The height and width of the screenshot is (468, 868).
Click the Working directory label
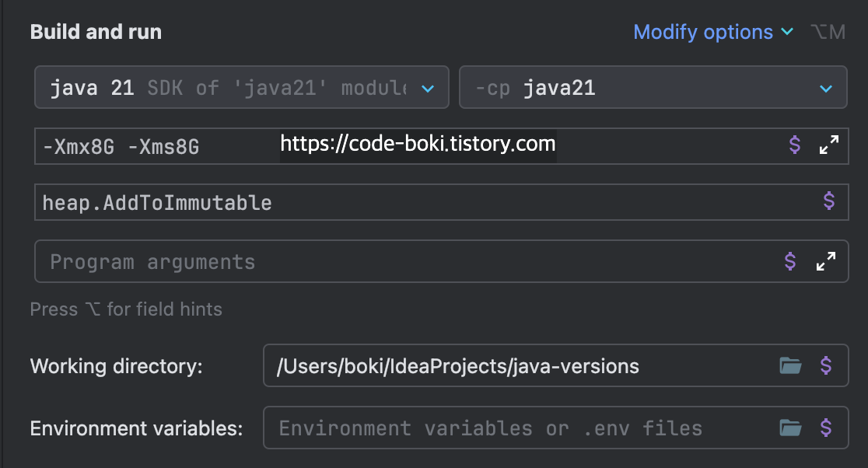[116, 366]
